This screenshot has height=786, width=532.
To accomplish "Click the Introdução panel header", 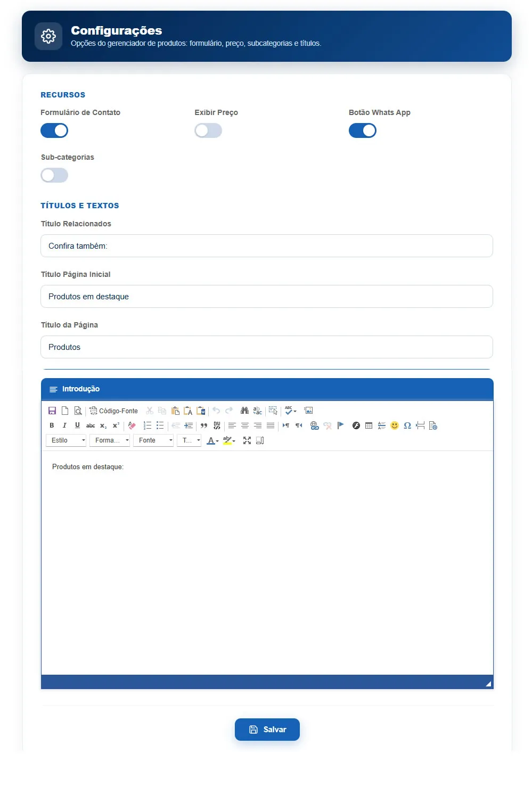I will 267,389.
